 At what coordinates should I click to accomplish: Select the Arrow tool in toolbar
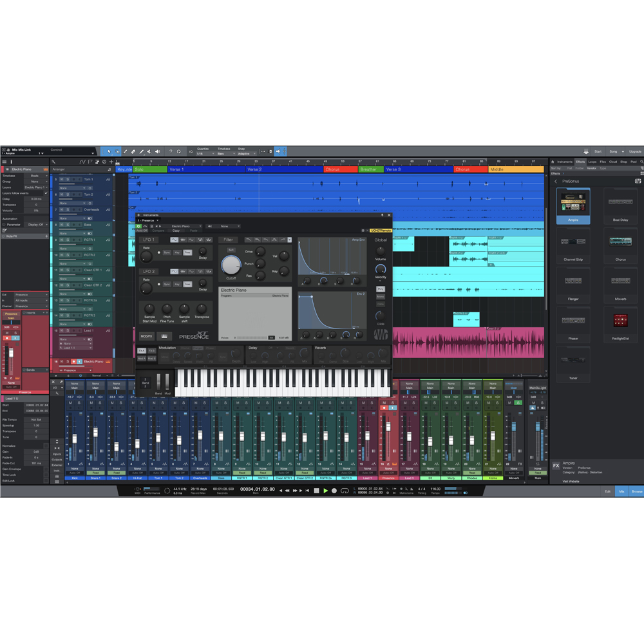(109, 151)
